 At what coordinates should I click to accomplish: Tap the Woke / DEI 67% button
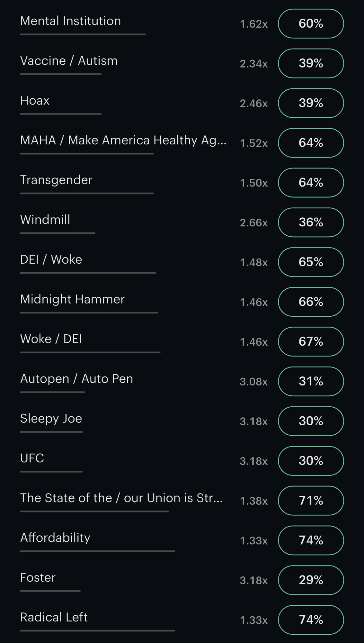pyautogui.click(x=311, y=341)
